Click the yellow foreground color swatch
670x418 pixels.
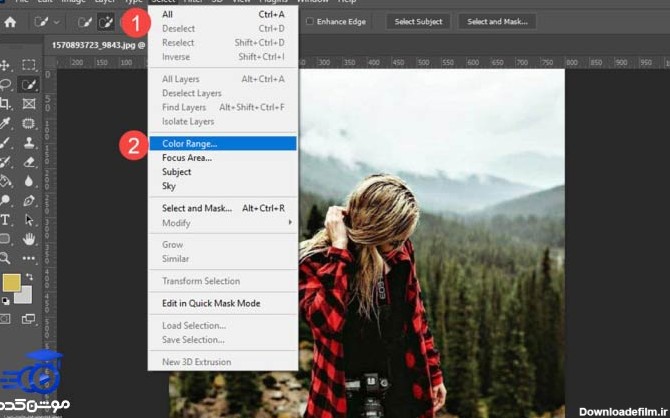[12, 284]
